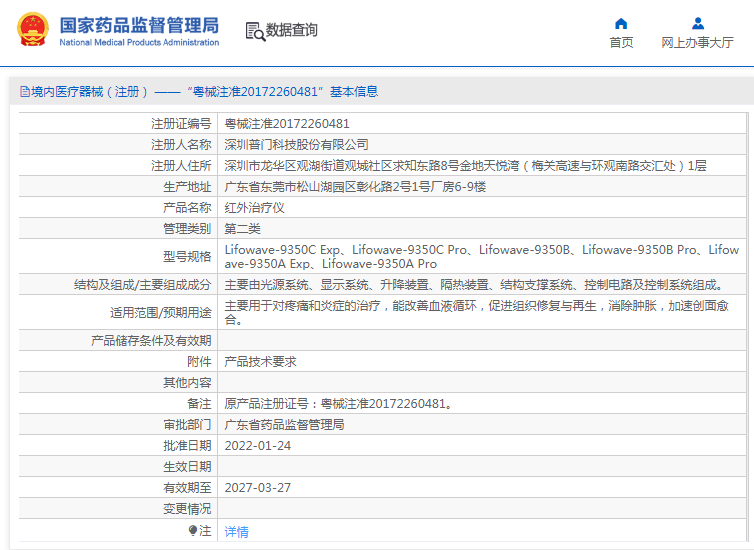Click approval department 广东省药品监督管理局
This screenshot has height=550, width=754.
point(284,424)
